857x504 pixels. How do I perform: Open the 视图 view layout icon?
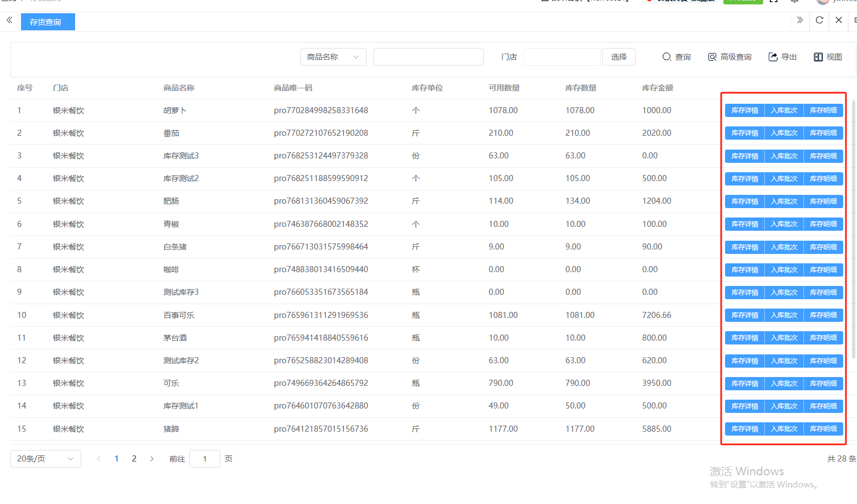[818, 57]
